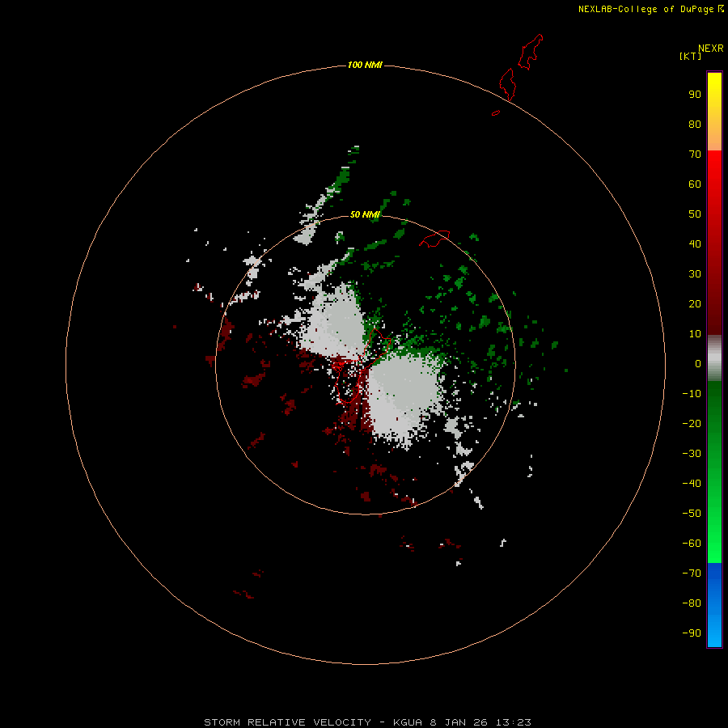Click the small island outline near the 50 NMI ring
This screenshot has height=728, width=728.
coord(434,239)
